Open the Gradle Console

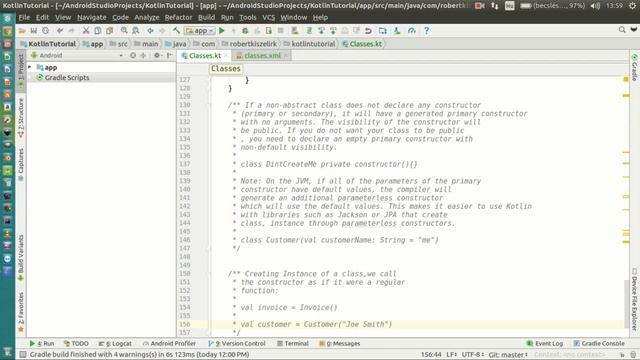point(599,344)
